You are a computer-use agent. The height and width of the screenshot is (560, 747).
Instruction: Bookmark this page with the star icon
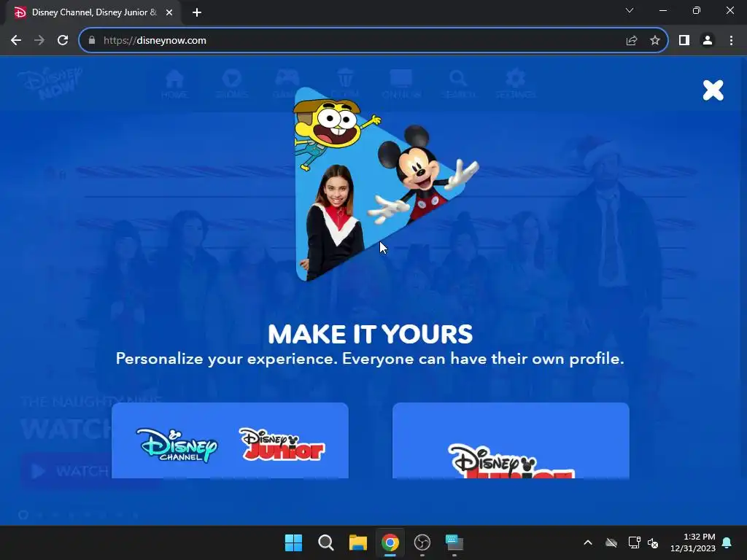[x=655, y=41]
